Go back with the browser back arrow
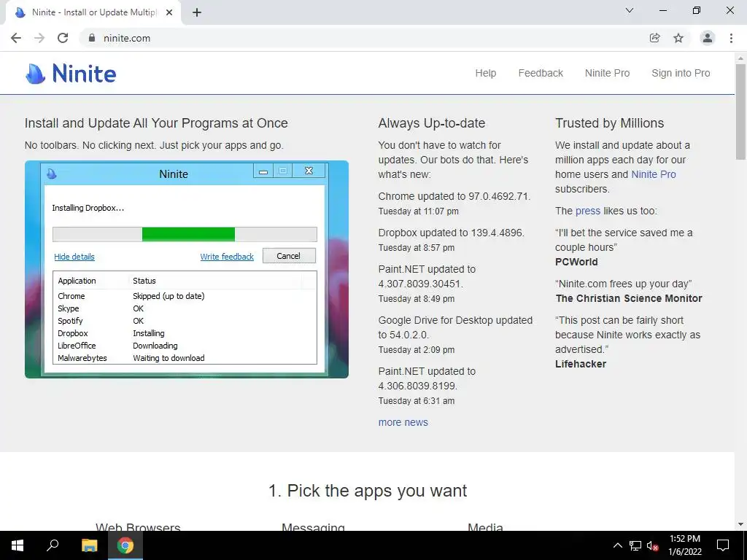This screenshot has height=560, width=747. click(16, 38)
